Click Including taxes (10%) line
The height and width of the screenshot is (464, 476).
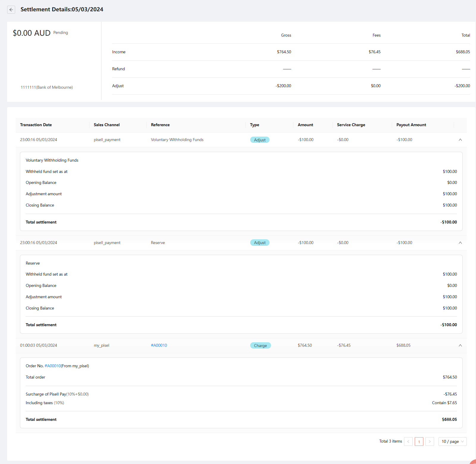pos(45,403)
